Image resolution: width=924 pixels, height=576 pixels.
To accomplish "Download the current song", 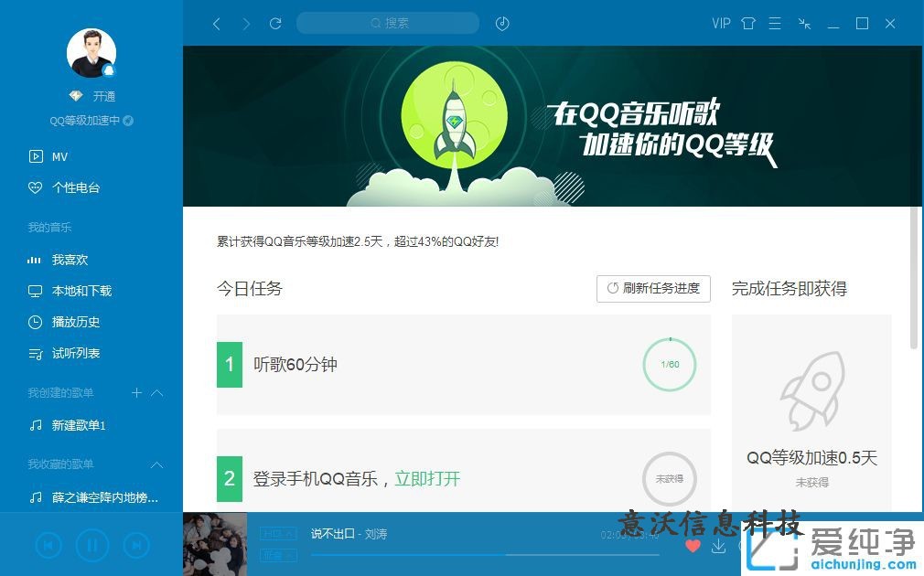I will (x=718, y=547).
